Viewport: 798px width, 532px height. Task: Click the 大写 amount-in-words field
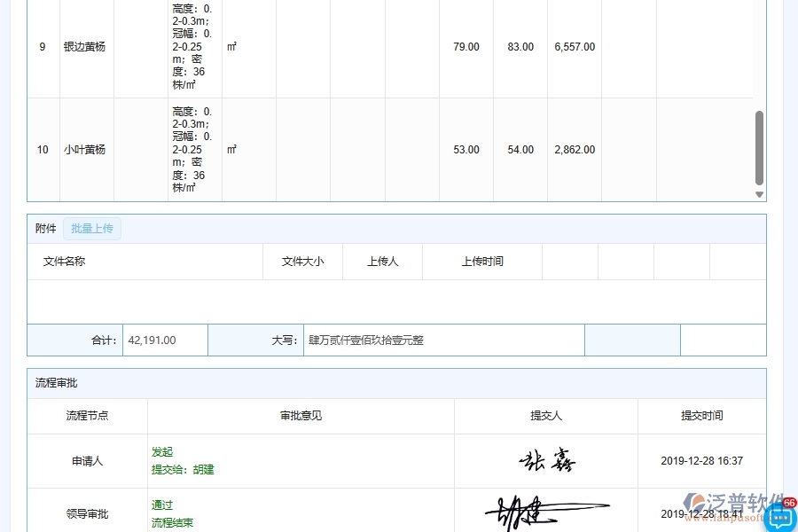pos(443,340)
